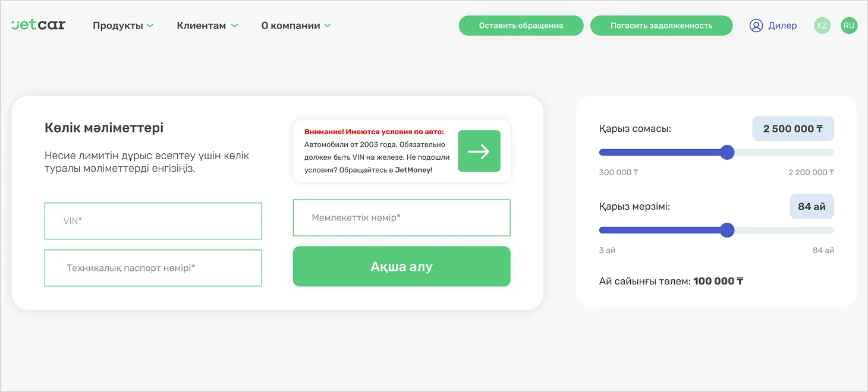Click the person icon next to Дилер

point(756,25)
